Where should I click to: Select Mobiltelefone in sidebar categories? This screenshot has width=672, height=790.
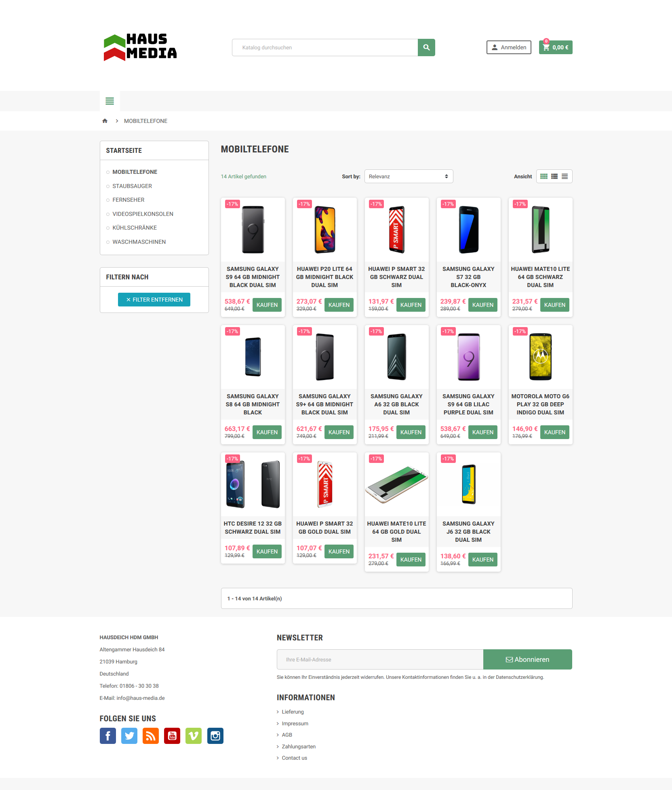(x=135, y=172)
